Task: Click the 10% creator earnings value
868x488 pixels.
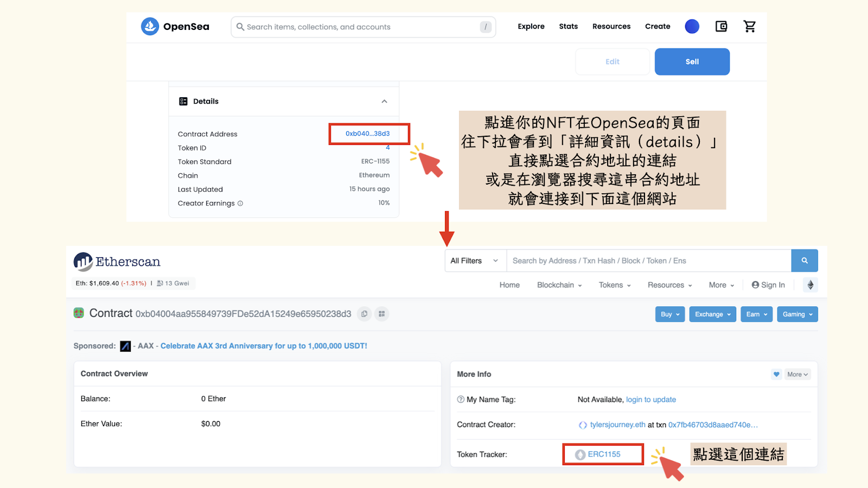Action: 384,203
